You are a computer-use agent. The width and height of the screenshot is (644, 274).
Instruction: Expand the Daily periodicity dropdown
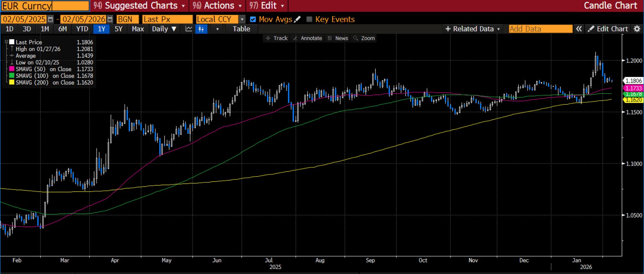[x=164, y=29]
